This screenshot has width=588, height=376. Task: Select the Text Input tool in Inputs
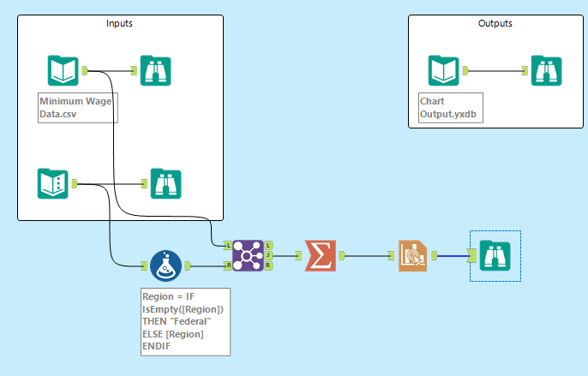click(x=53, y=183)
